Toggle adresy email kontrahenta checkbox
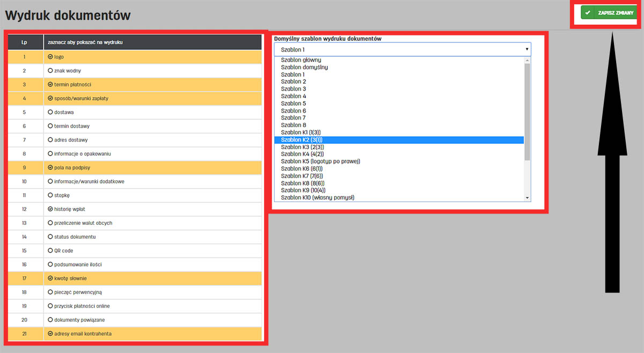644x353 pixels. 50,334
